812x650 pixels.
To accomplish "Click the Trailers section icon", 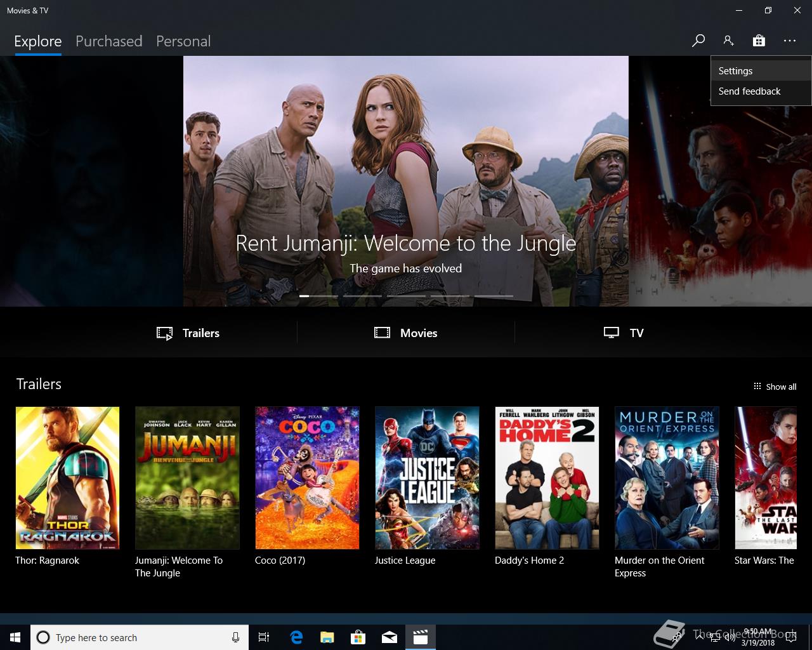I will click(164, 333).
